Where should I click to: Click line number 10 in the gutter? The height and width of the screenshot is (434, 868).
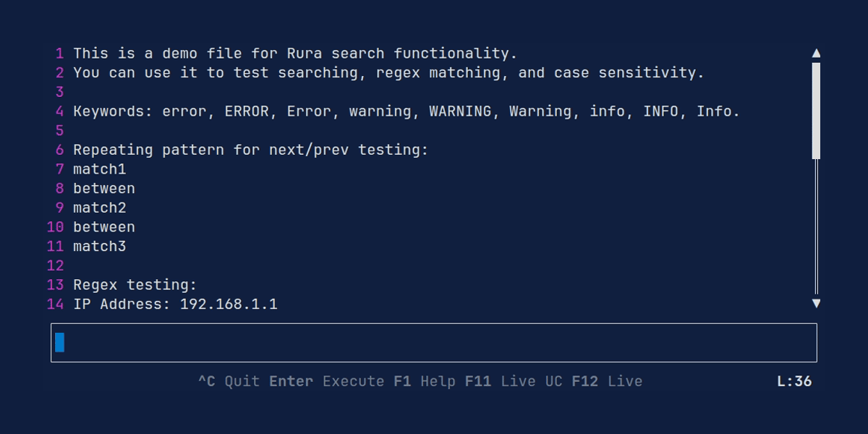(55, 227)
